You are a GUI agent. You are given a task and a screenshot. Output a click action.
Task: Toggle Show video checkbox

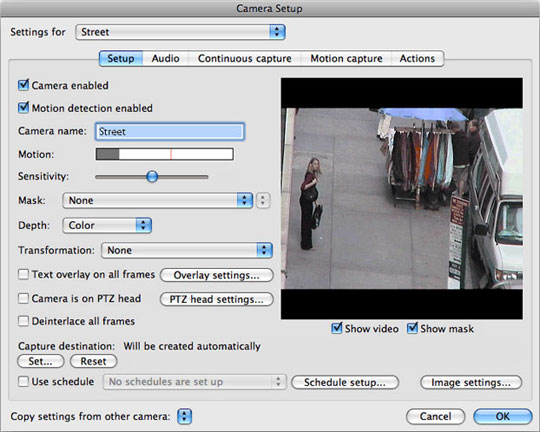point(336,328)
